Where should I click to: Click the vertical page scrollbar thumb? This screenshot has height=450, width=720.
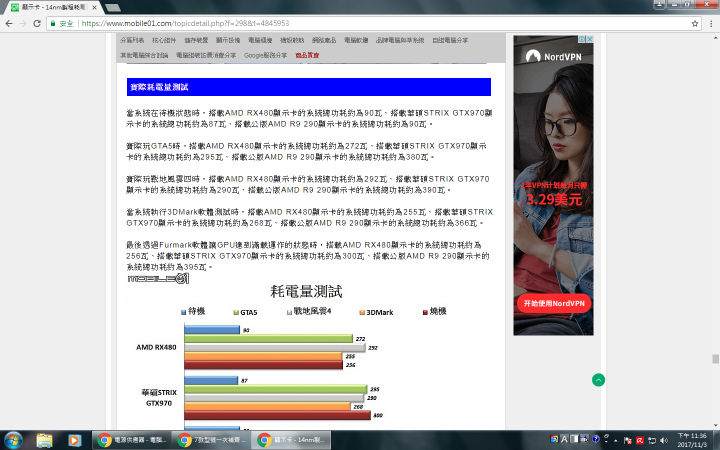[x=715, y=359]
